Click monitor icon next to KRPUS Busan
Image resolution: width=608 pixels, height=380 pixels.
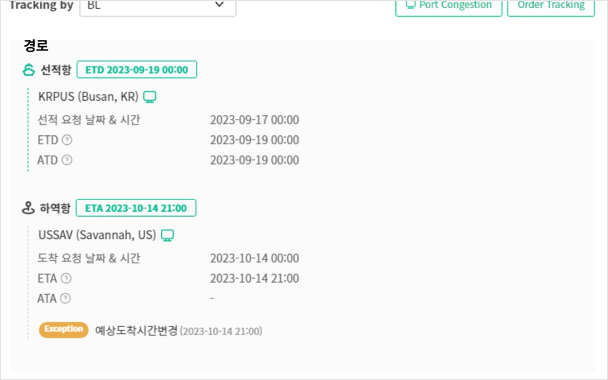click(150, 97)
